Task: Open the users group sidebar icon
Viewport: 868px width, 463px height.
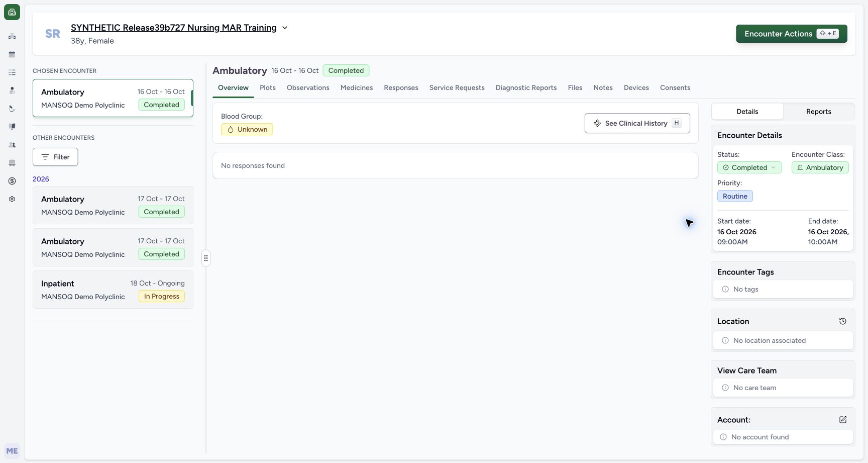Action: click(x=12, y=145)
